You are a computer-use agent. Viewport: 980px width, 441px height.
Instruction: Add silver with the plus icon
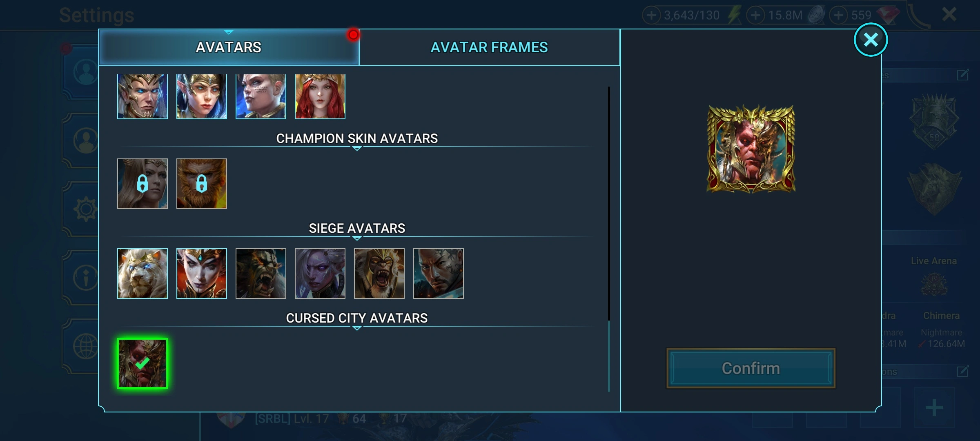point(755,16)
